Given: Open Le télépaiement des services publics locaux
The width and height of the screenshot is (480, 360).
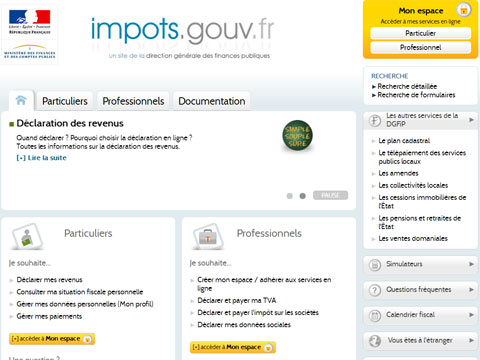Looking at the screenshot, I should [422, 157].
